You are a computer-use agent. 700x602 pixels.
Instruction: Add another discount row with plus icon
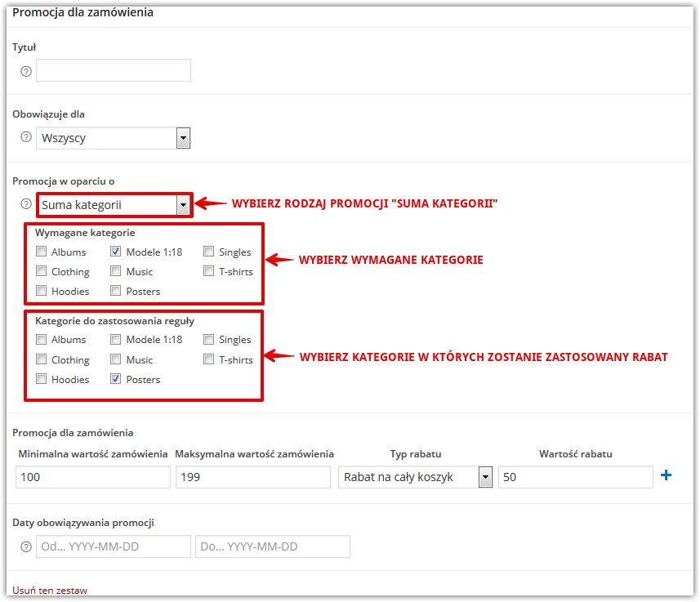click(666, 475)
